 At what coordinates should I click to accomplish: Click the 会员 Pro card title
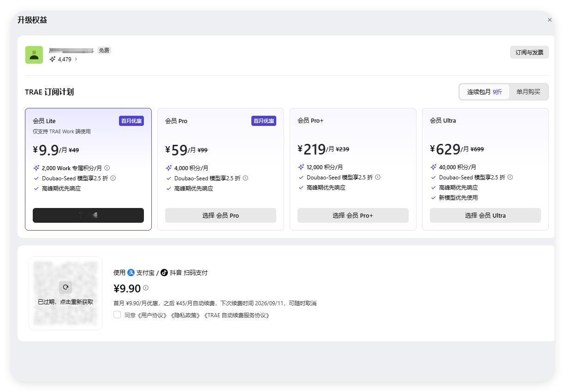point(176,121)
